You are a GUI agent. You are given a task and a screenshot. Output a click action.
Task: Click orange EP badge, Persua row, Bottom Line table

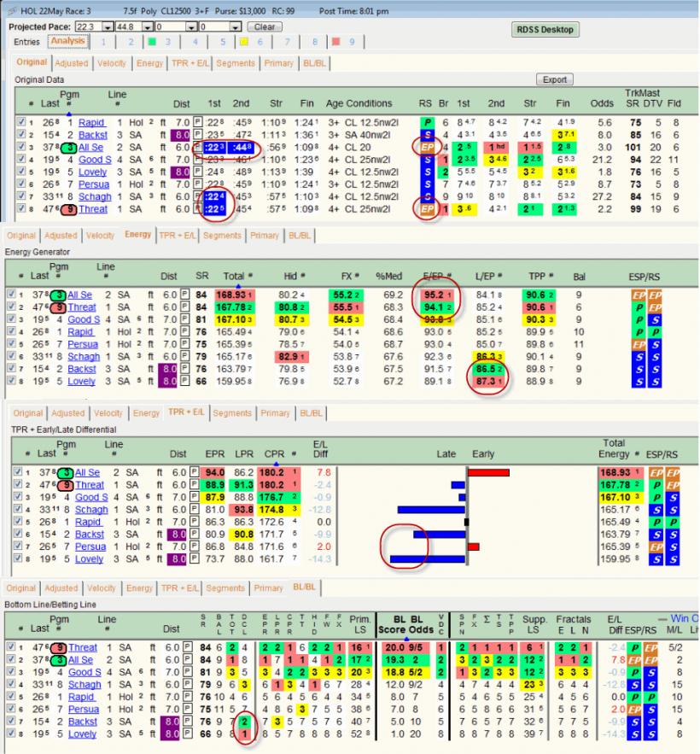[634, 710]
